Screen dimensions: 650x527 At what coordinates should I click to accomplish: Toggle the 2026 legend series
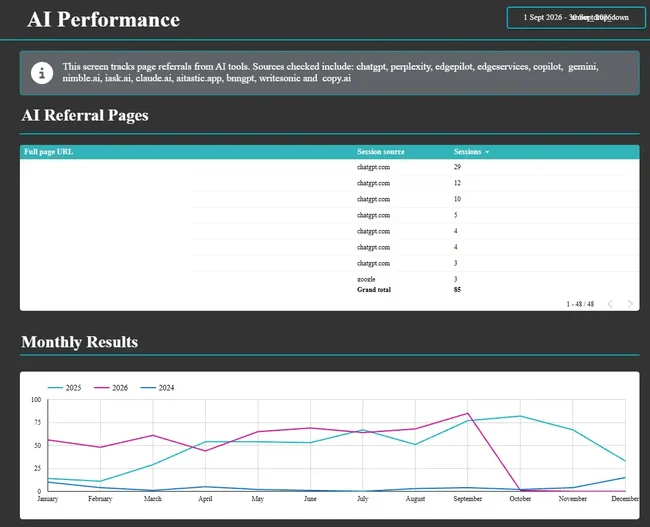point(111,388)
